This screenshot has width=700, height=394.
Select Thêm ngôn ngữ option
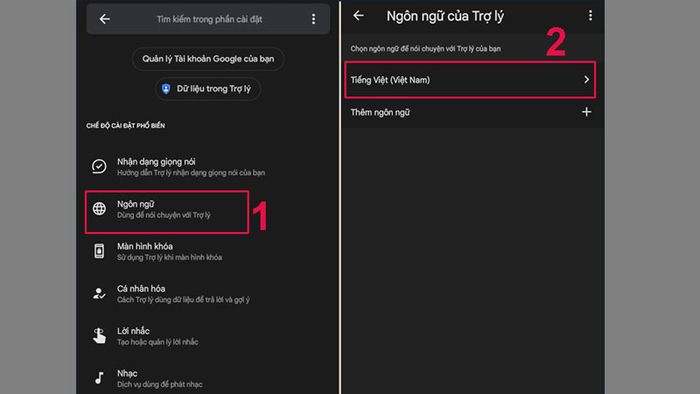[x=470, y=112]
